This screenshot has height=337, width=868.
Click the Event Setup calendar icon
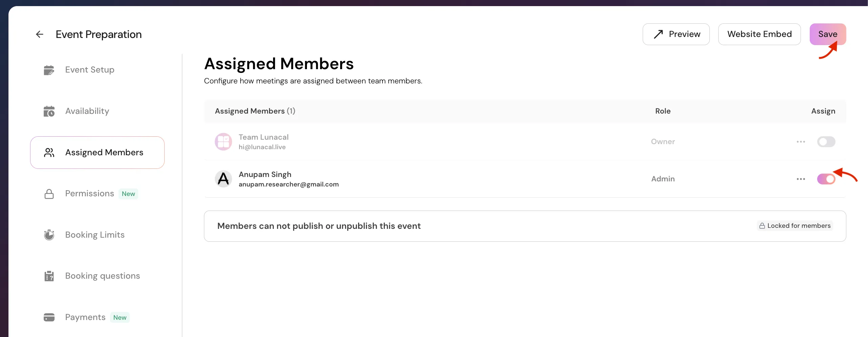tap(49, 70)
